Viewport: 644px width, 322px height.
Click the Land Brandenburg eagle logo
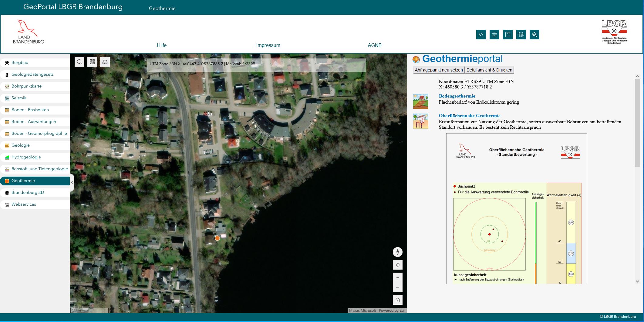pyautogui.click(x=29, y=32)
